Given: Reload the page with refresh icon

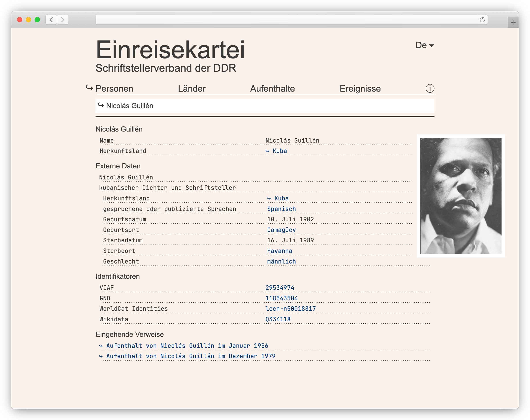Looking at the screenshot, I should click(482, 20).
